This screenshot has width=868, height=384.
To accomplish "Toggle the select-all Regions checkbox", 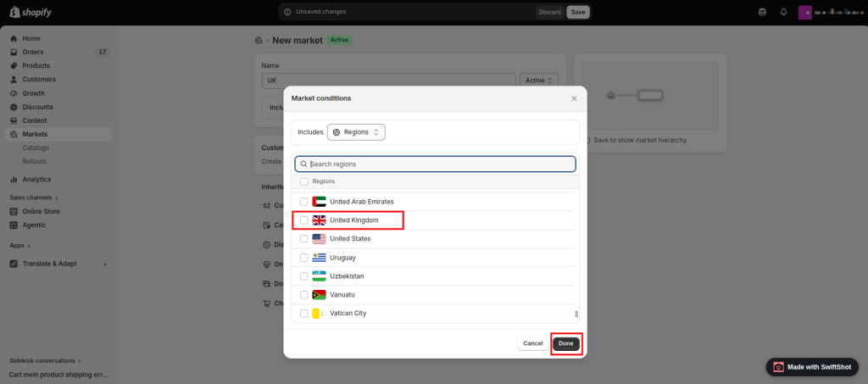I will point(304,181).
